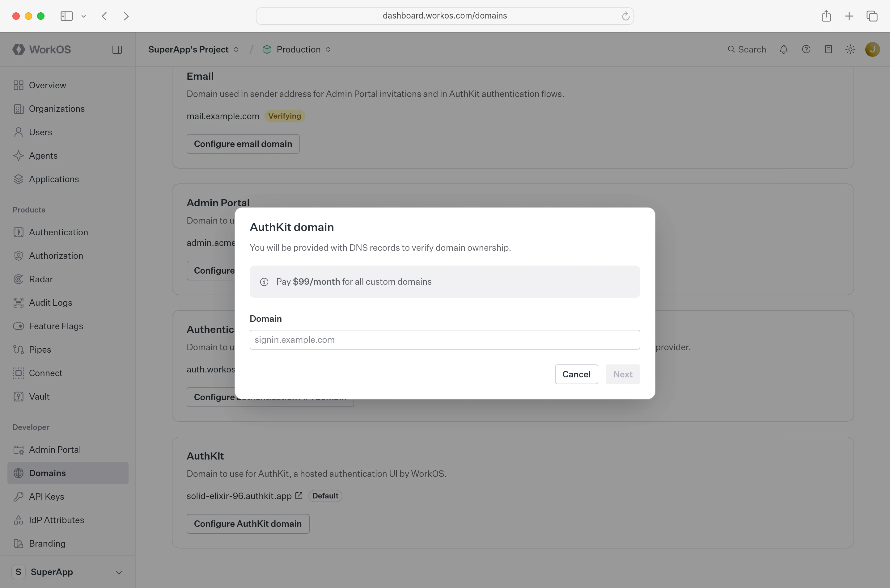Click the Branding icon
The height and width of the screenshot is (588, 890).
pyautogui.click(x=18, y=544)
